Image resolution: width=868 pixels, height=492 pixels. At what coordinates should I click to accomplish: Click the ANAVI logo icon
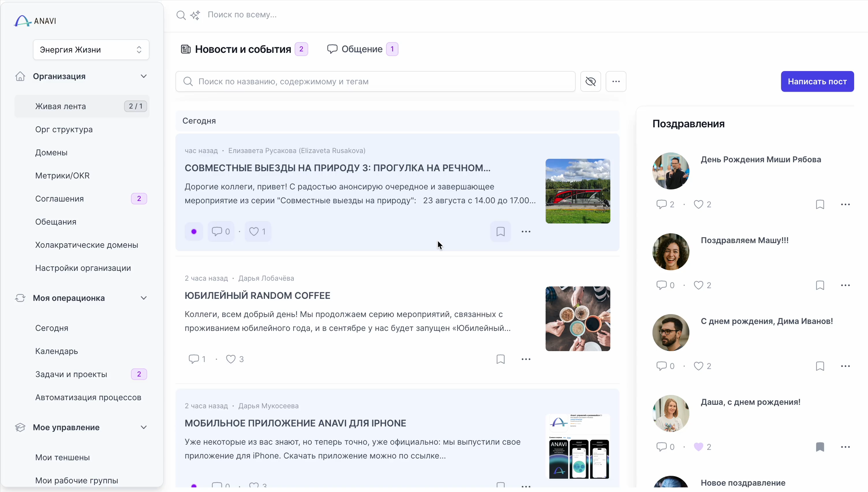(x=22, y=21)
